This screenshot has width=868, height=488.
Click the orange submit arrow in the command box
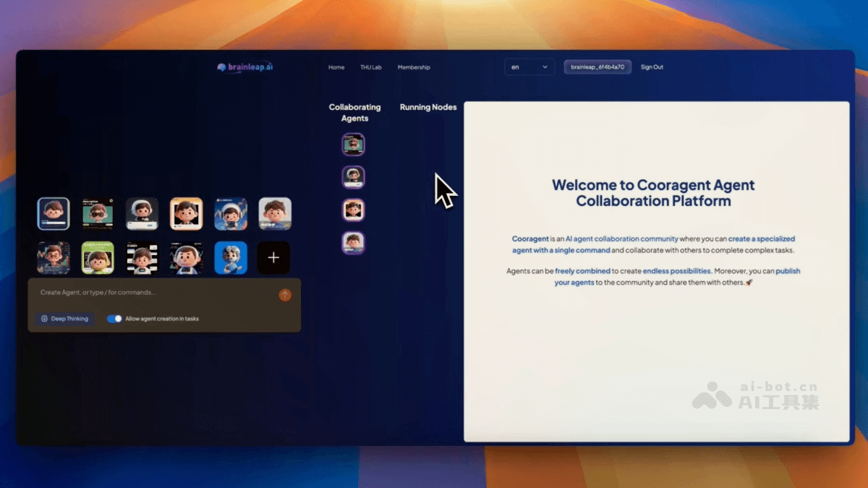[x=284, y=295]
